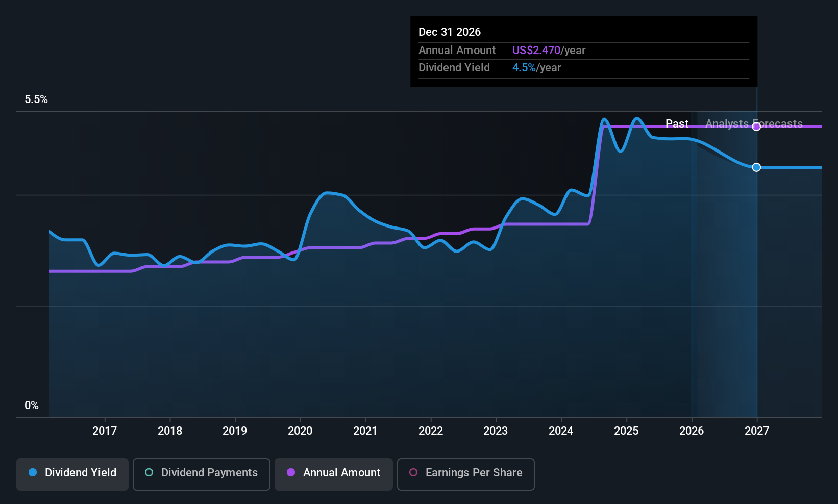This screenshot has height=504, width=838.
Task: Click the purple Annual Amount data point
Action: (756, 127)
